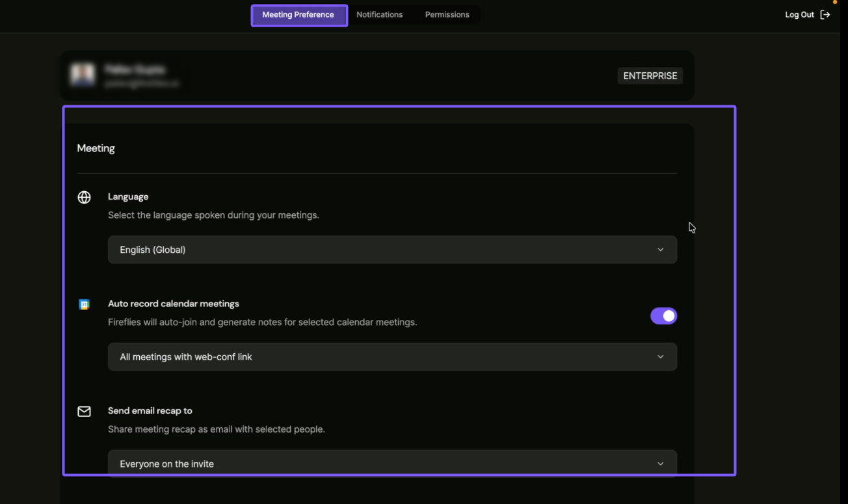
Task: Disable auto record calendar meetings toggle
Action: coord(663,316)
